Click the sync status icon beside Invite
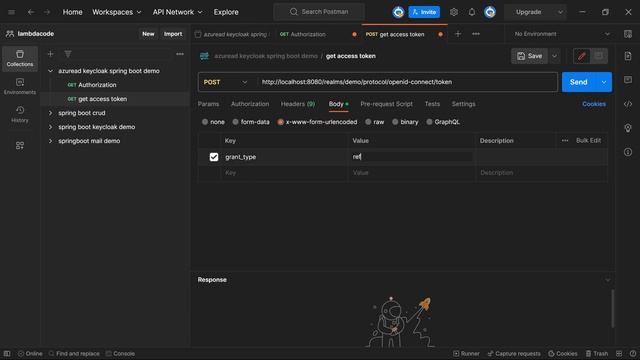 click(398, 12)
